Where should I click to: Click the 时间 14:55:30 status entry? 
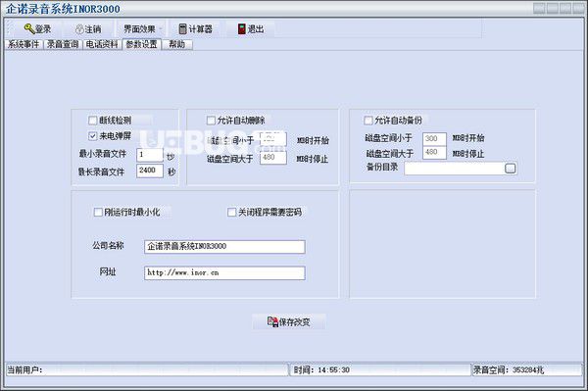[x=380, y=370]
